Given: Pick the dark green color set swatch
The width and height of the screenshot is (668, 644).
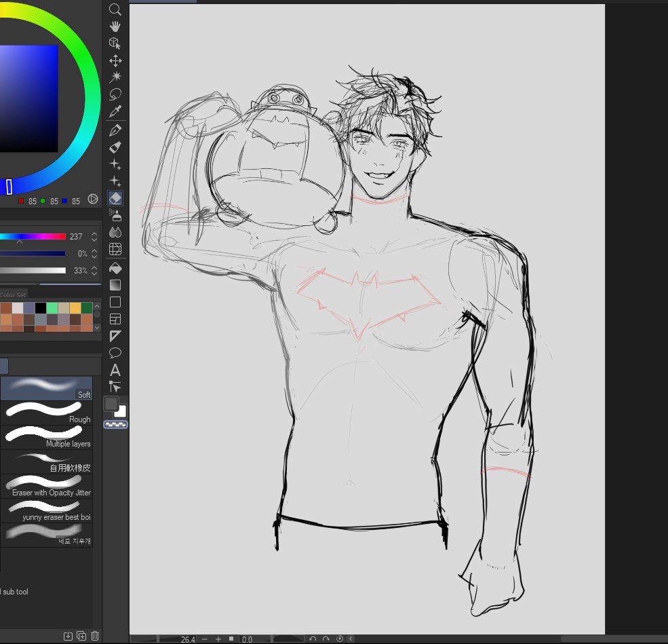Looking at the screenshot, I should (x=87, y=307).
